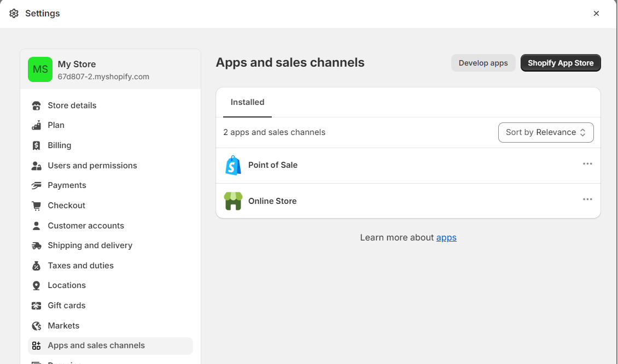Open the Online Store channel
Screen dimensions: 618x364
[x=272, y=201]
